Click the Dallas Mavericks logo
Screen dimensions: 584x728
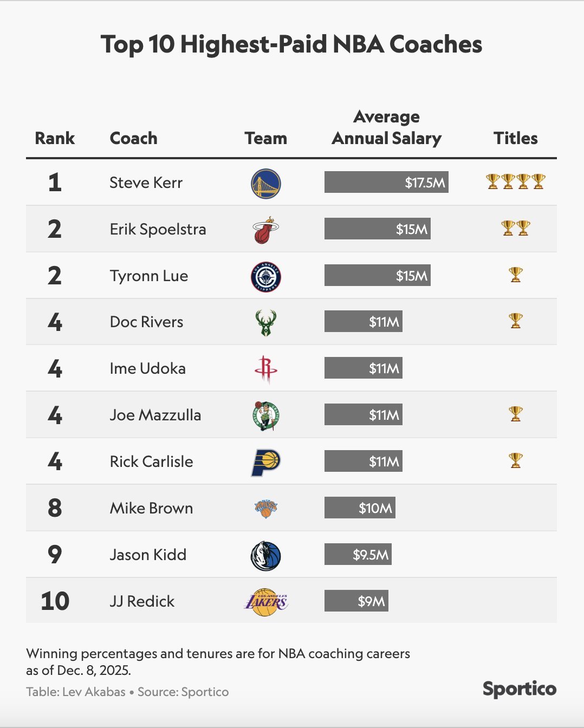[265, 555]
